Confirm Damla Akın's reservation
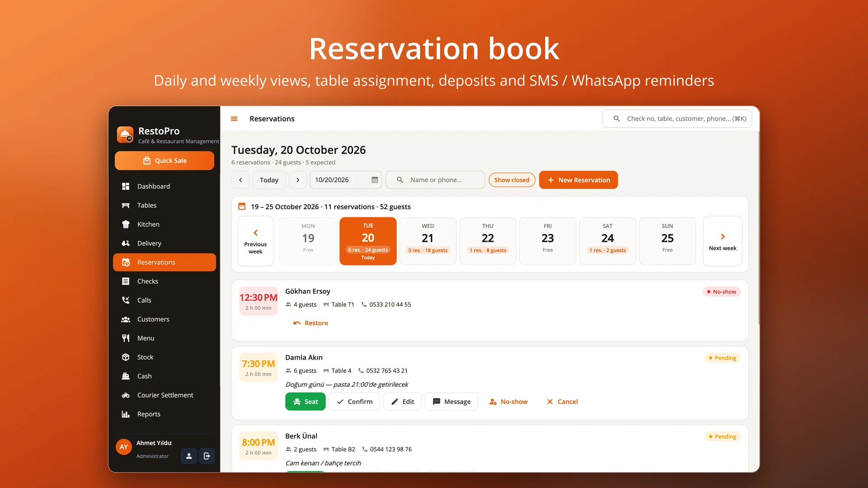This screenshot has height=488, width=868. pos(354,402)
